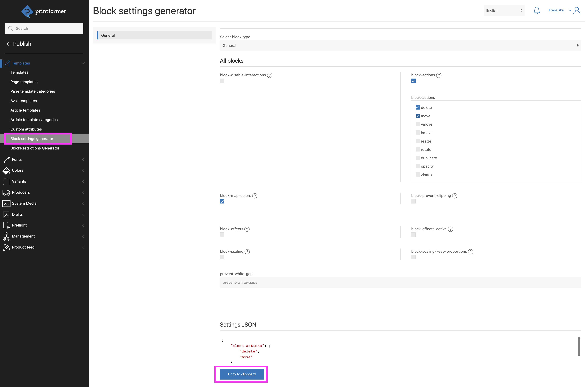This screenshot has width=588, height=387.
Task: Open the Fonts section icon in sidebar
Action: coord(6,159)
